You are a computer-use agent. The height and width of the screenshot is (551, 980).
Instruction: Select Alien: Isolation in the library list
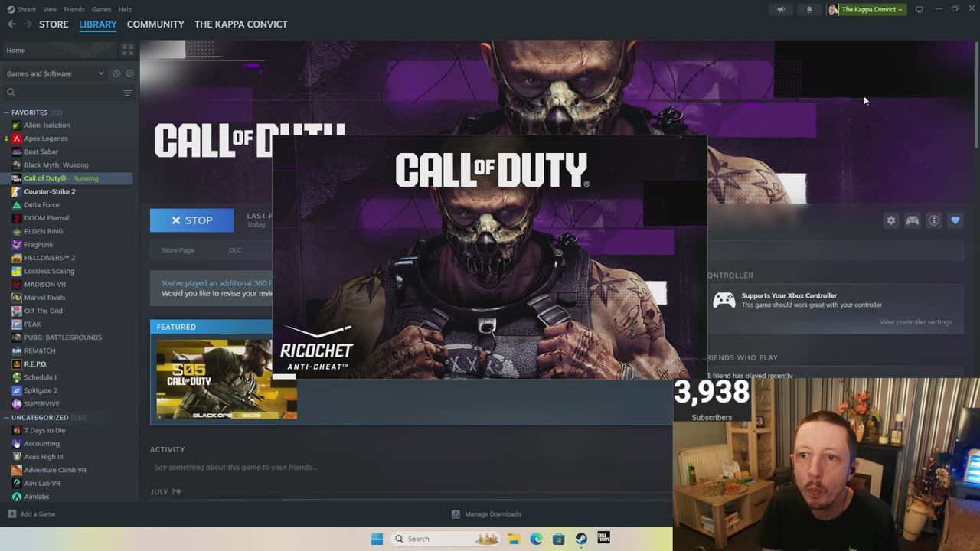[x=47, y=126]
